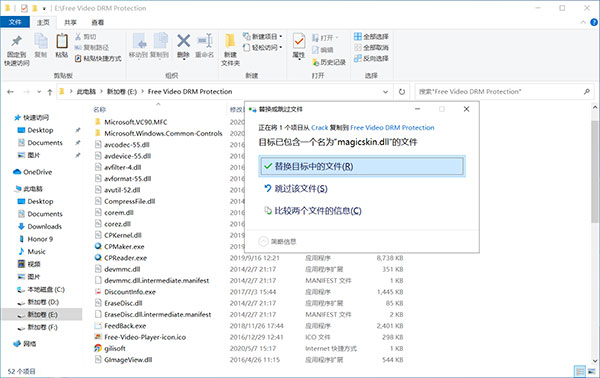Select Local Disk (C:) in navigation pane
The height and width of the screenshot is (378, 600).
tap(41, 290)
